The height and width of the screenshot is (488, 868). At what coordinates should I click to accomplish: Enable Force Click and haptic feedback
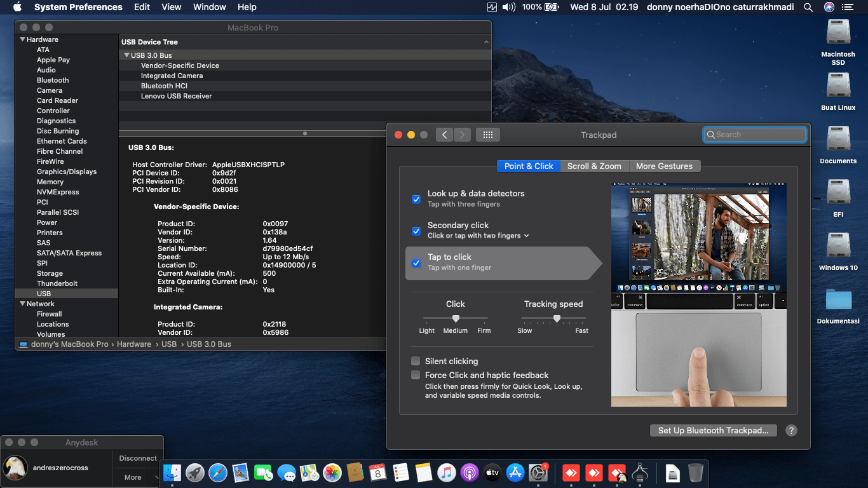[x=416, y=375]
